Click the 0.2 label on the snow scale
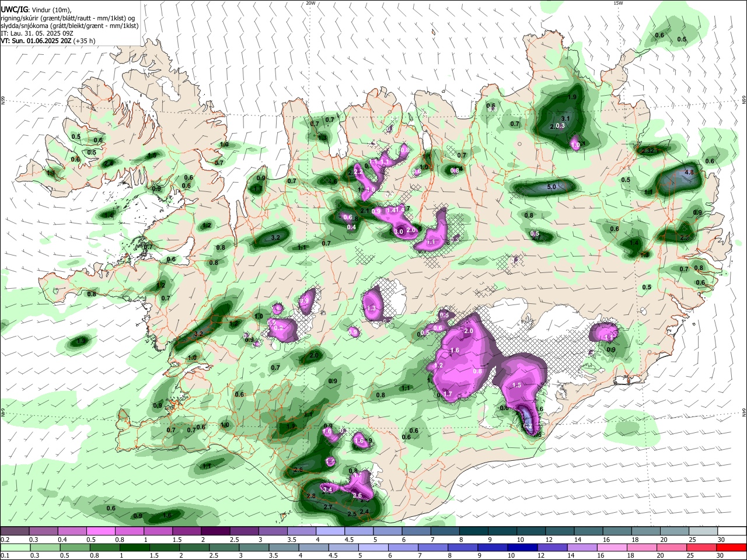Viewport: 747px width, 560px height. pyautogui.click(x=5, y=540)
